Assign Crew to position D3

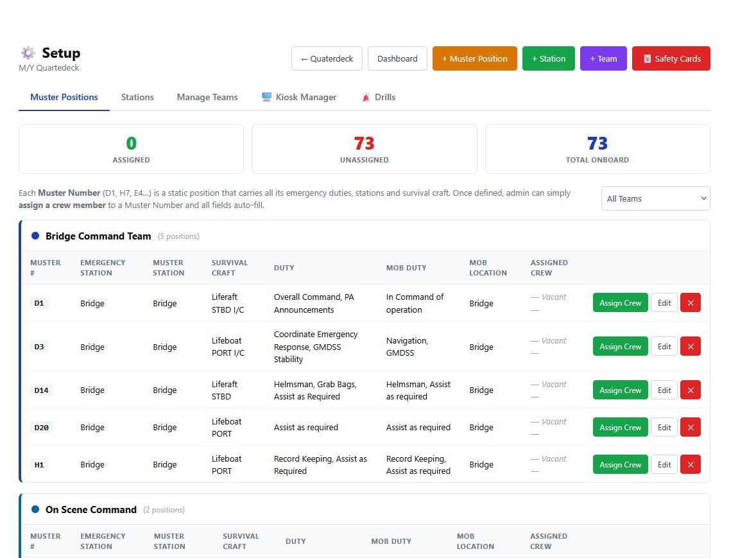621,346
